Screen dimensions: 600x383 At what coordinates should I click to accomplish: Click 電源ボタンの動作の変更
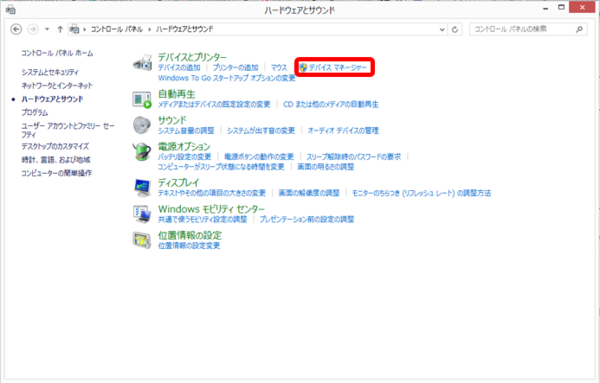click(x=259, y=157)
